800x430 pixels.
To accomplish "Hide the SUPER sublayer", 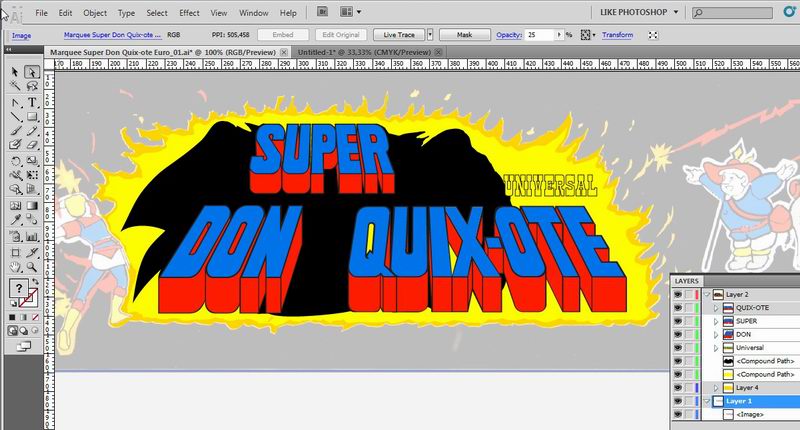I will coord(678,321).
